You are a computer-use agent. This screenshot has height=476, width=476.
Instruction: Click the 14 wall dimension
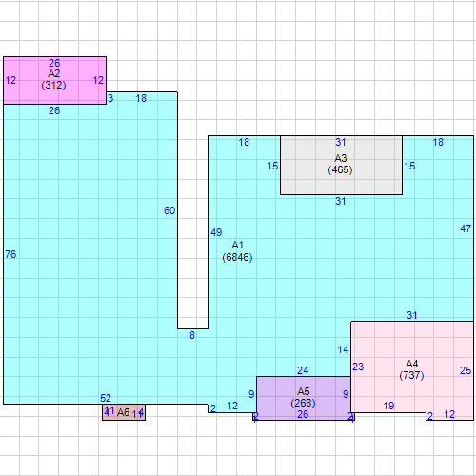point(343,349)
